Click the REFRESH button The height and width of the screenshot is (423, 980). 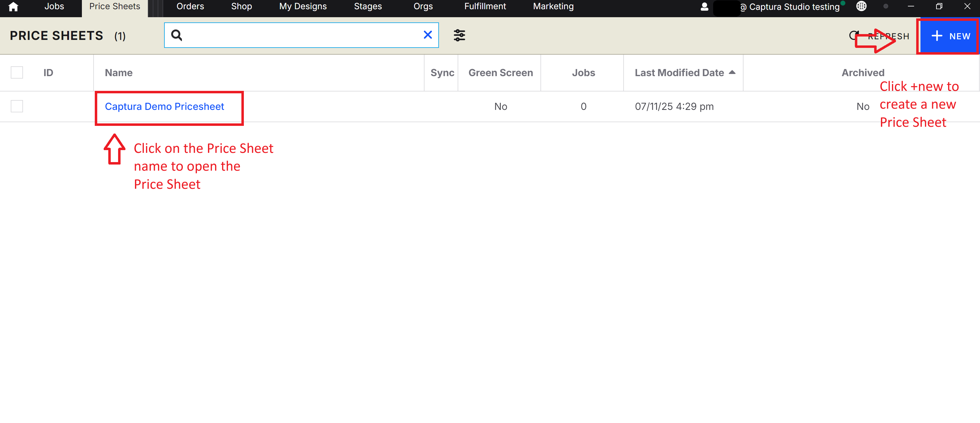coord(880,36)
